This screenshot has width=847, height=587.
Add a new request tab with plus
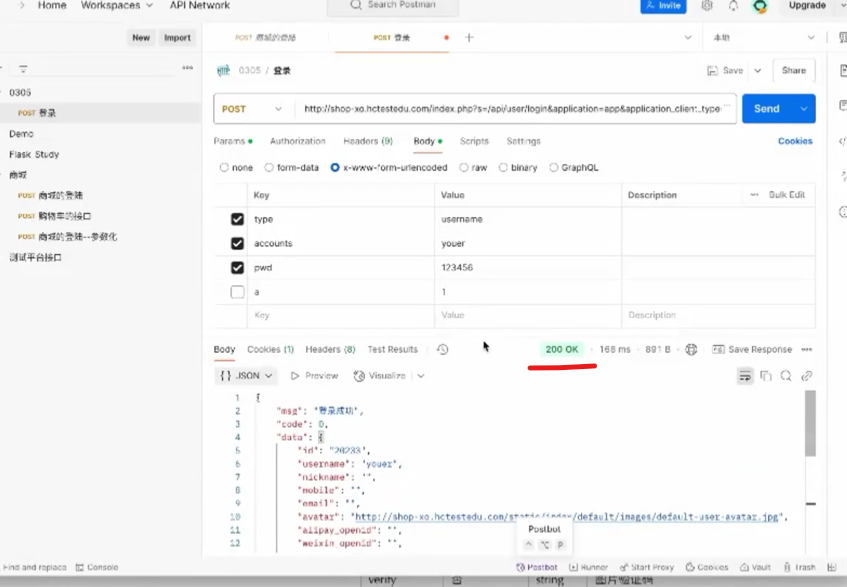(469, 37)
